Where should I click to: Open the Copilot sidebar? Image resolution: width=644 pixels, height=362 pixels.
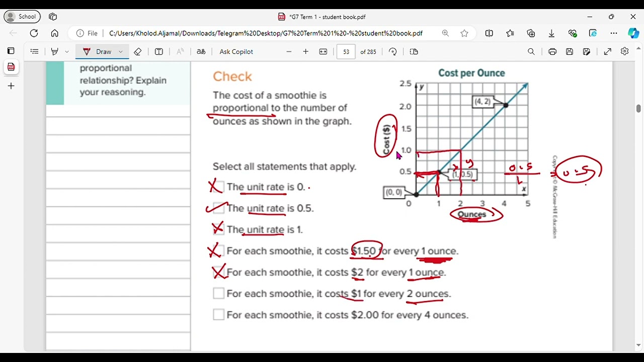point(633,33)
